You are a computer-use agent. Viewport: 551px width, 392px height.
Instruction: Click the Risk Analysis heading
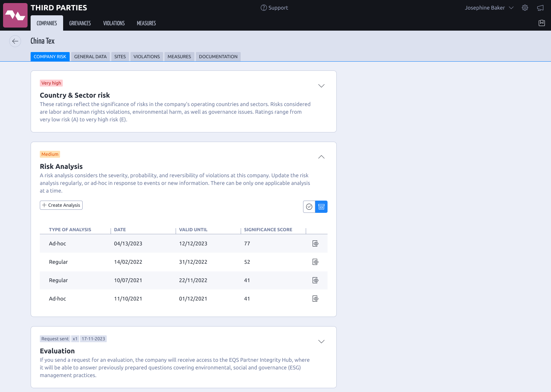pos(61,167)
